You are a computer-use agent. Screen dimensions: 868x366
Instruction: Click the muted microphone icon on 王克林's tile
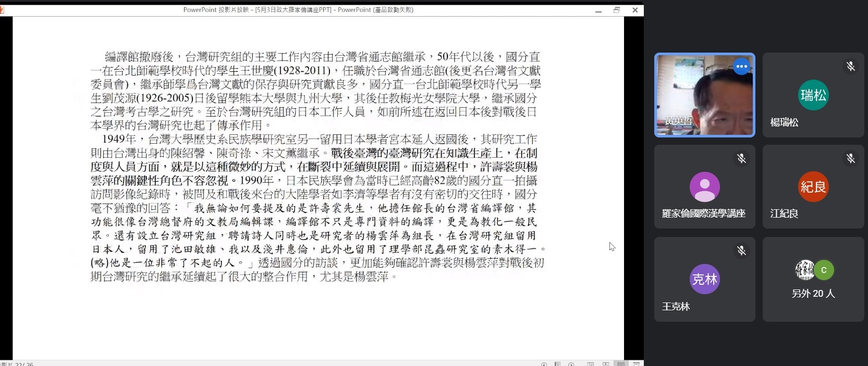point(741,250)
